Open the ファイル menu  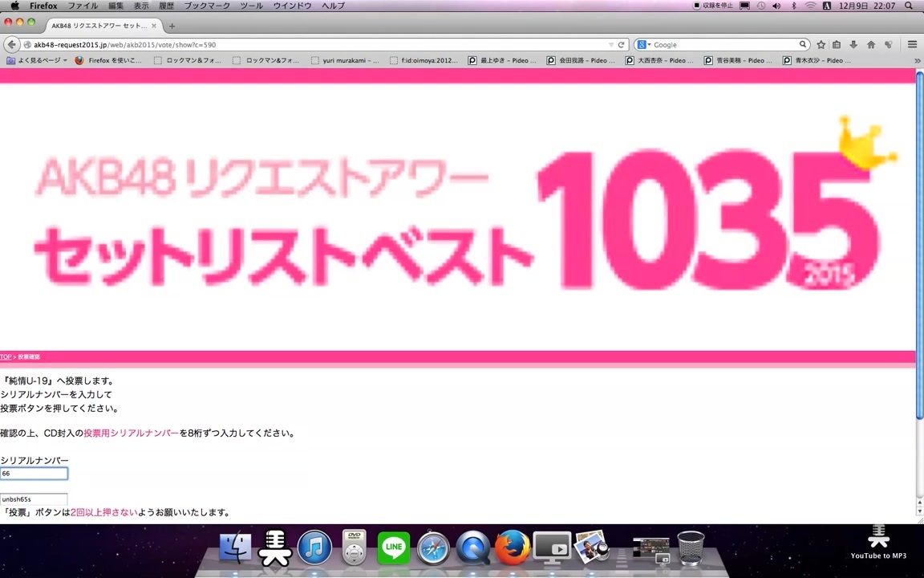tap(83, 6)
